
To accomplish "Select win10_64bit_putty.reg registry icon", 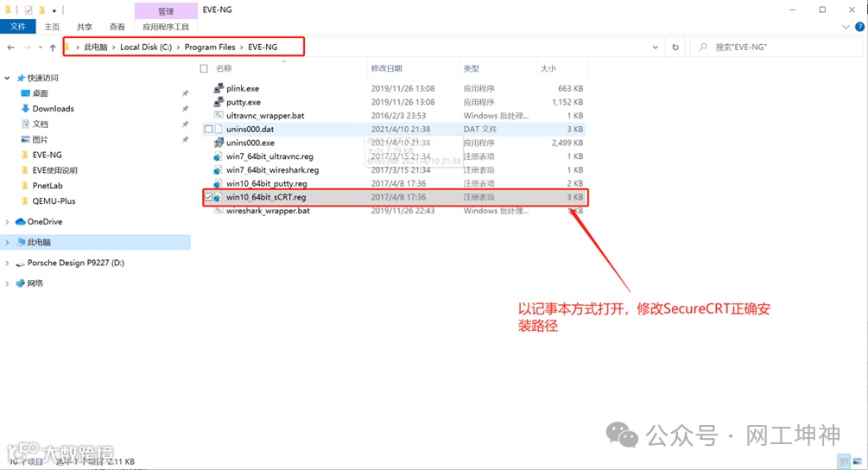I will (x=219, y=183).
